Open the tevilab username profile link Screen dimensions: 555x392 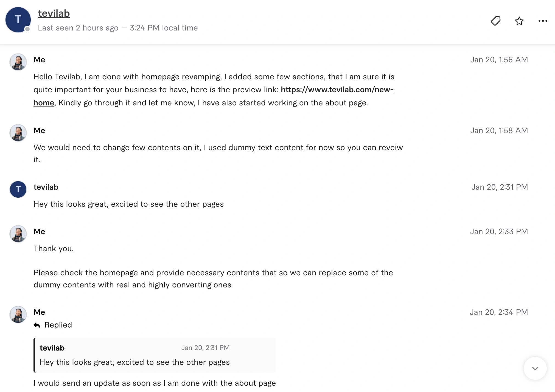[x=54, y=13]
